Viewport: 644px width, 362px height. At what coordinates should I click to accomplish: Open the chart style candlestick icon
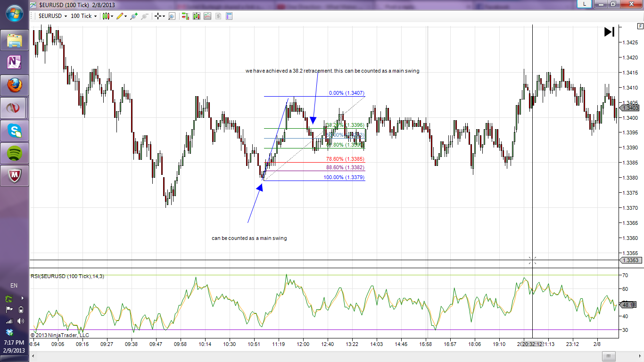click(105, 16)
